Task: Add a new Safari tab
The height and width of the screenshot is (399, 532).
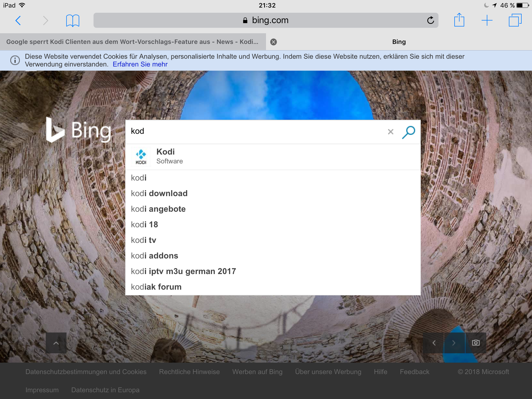Action: click(x=487, y=20)
